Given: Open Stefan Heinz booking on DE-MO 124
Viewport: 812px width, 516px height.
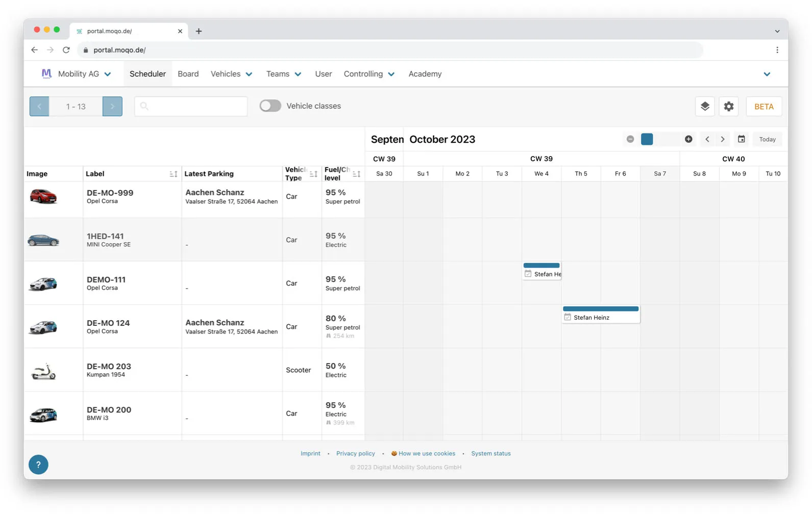Looking at the screenshot, I should tap(601, 315).
